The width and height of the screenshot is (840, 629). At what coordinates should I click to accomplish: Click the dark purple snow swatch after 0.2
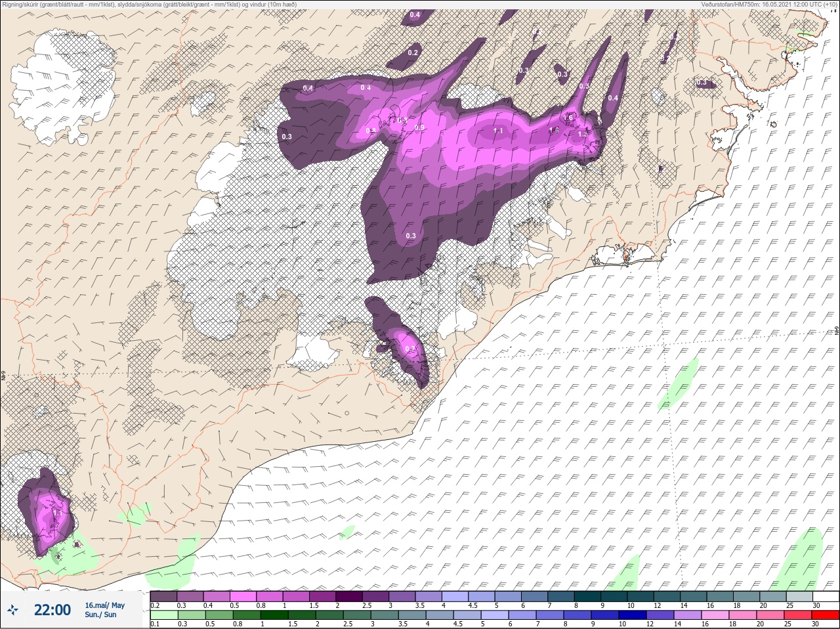click(163, 596)
